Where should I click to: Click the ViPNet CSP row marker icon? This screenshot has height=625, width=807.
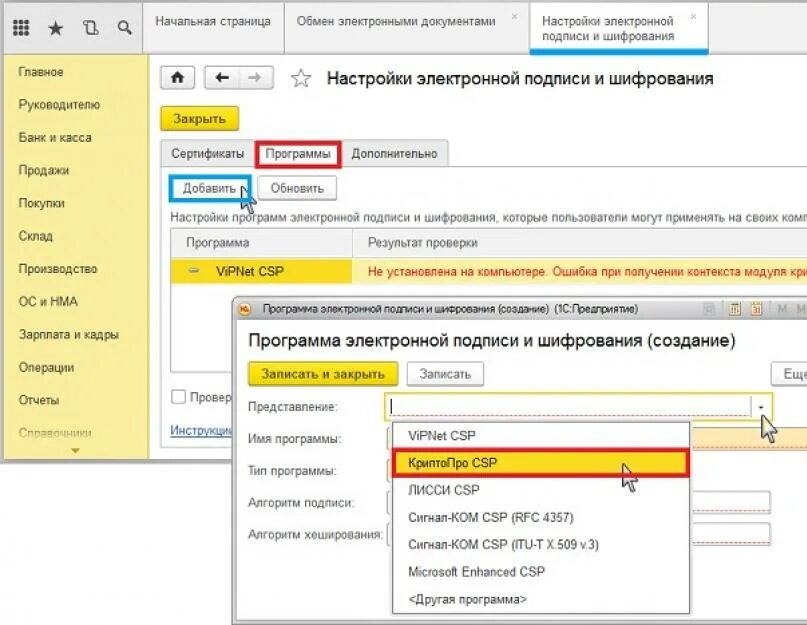(x=194, y=271)
